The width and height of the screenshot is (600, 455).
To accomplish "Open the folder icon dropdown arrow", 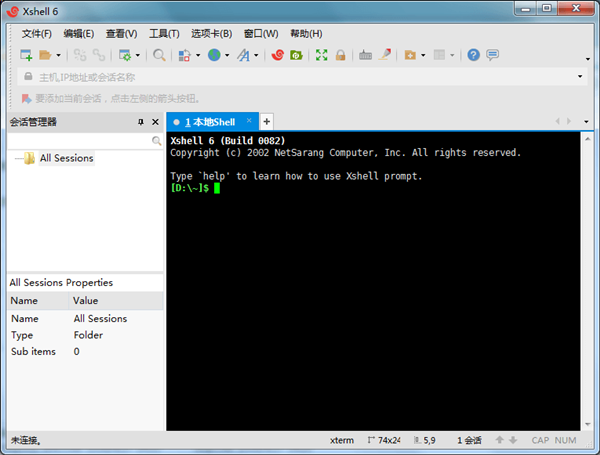I will coord(59,56).
